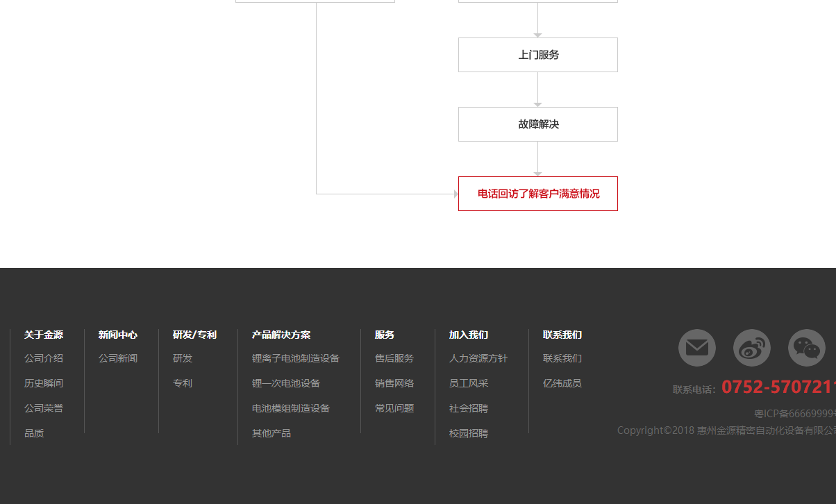The height and width of the screenshot is (504, 836).
Task: Open the 关于金源 section heading
Action: 43,335
